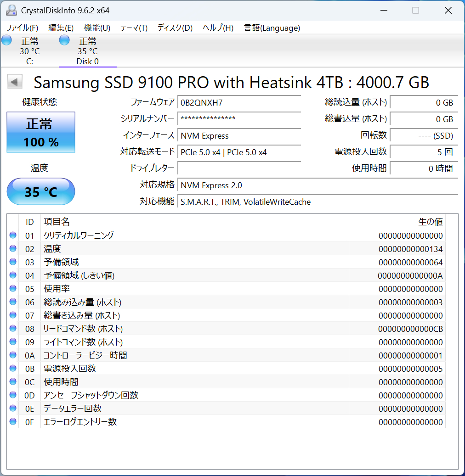Viewport: 465px width, 476px height.
Task: Select the Disk 0 status orb
Action: point(65,40)
